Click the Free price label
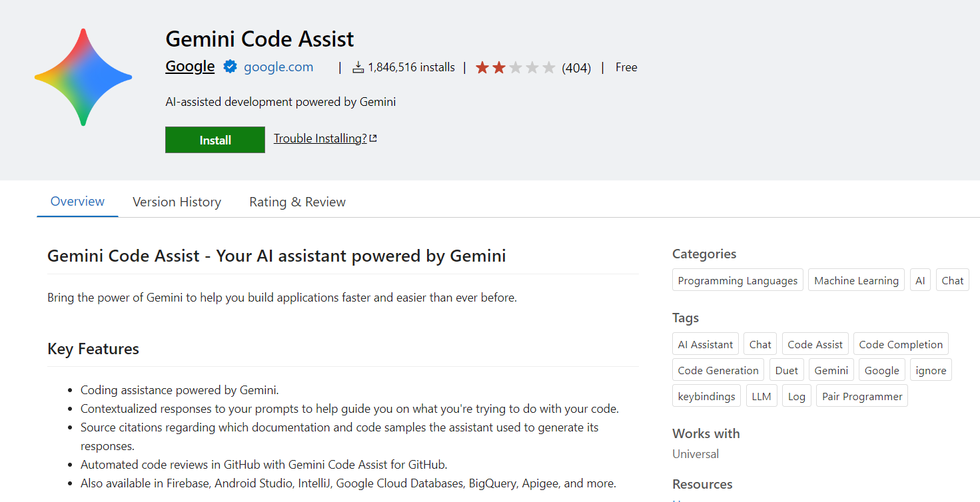The image size is (980, 502). click(x=626, y=67)
